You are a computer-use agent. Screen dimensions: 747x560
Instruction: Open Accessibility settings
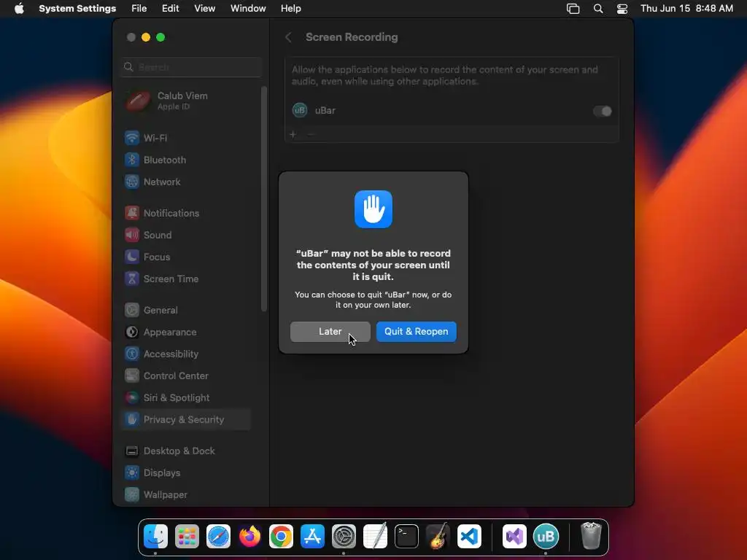[x=186, y=354]
